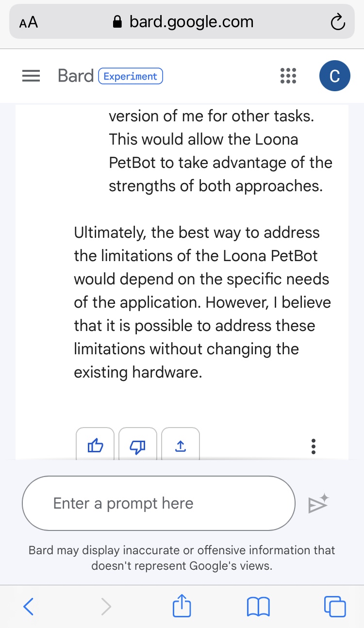Focus the 'Enter a prompt here' field
The height and width of the screenshot is (628, 364).
(158, 503)
